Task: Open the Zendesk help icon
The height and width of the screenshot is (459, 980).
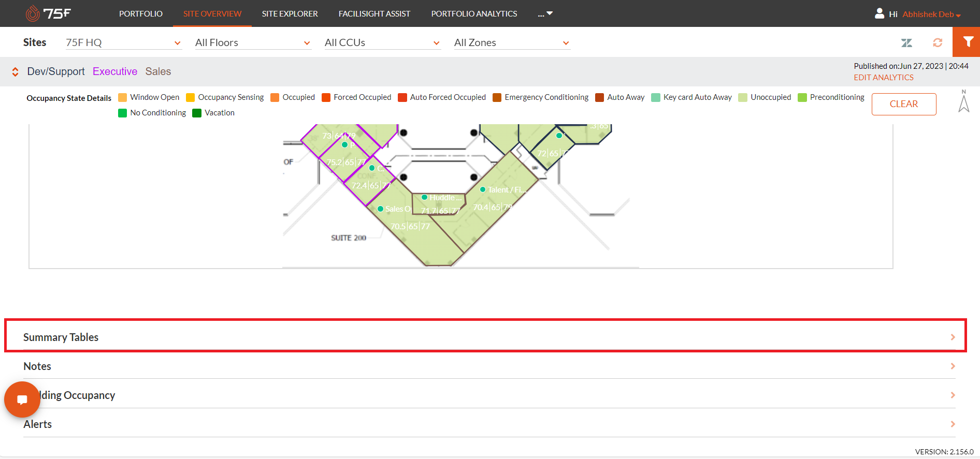Action: 906,43
